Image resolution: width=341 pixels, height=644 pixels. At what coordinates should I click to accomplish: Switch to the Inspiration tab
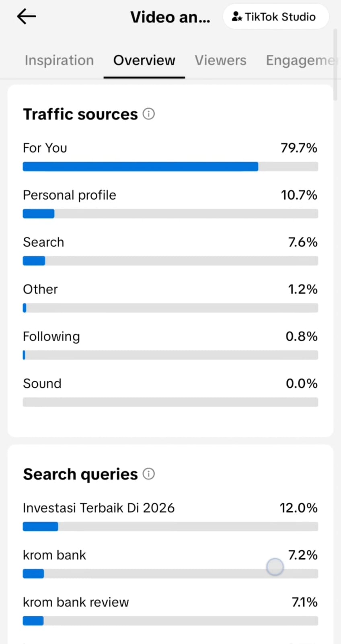[x=59, y=60]
